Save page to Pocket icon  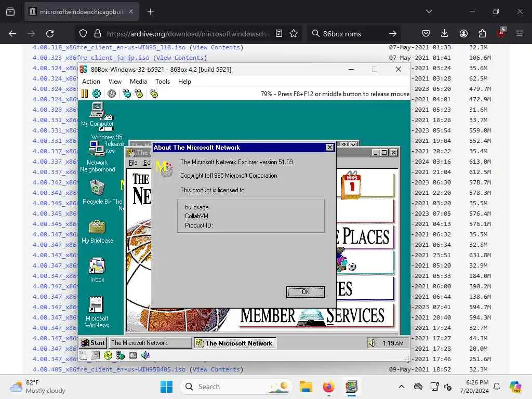[x=426, y=33]
